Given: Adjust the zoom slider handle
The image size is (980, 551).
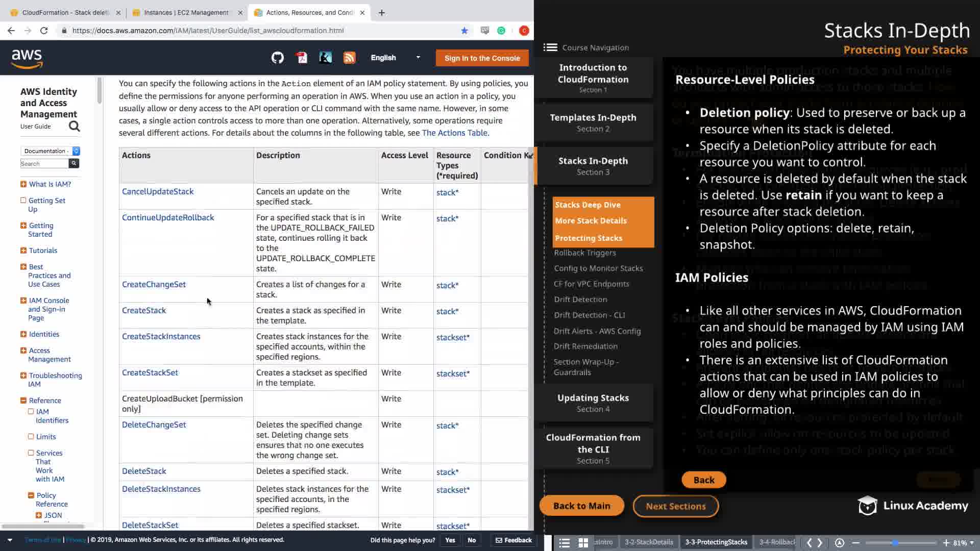Looking at the screenshot, I should click(895, 543).
